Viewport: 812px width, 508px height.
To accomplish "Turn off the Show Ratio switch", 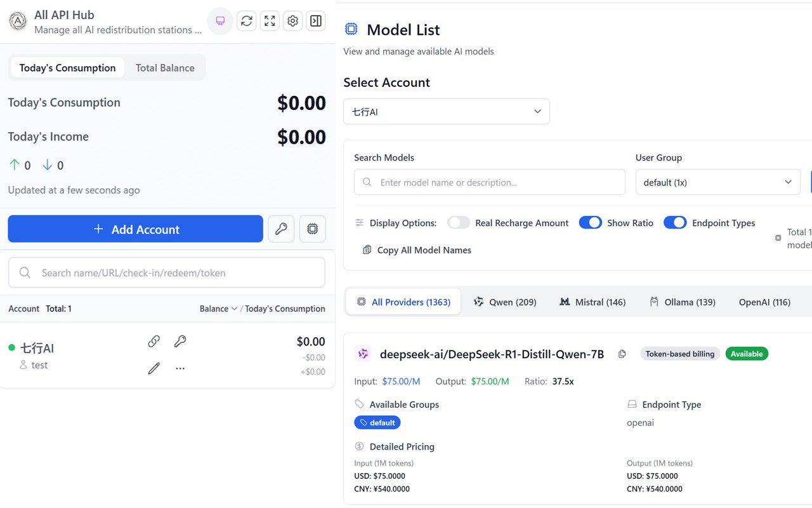I will pos(590,223).
